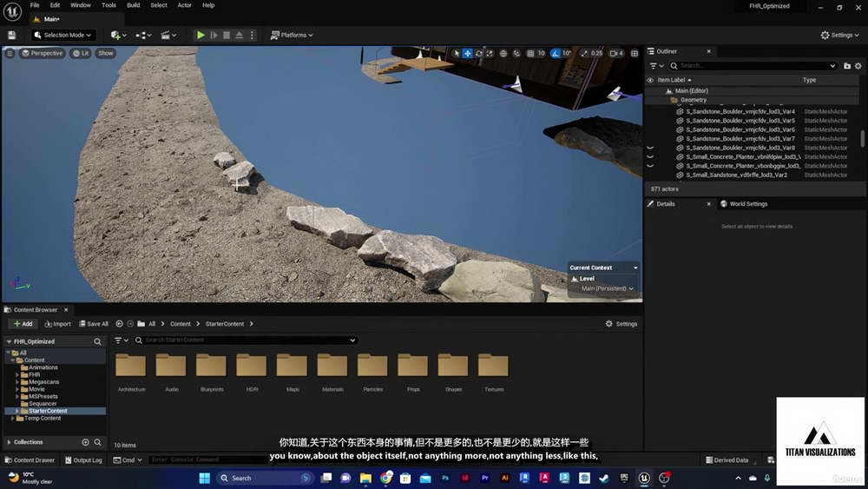
Task: Click the Outliner create new folder icon
Action: (846, 66)
